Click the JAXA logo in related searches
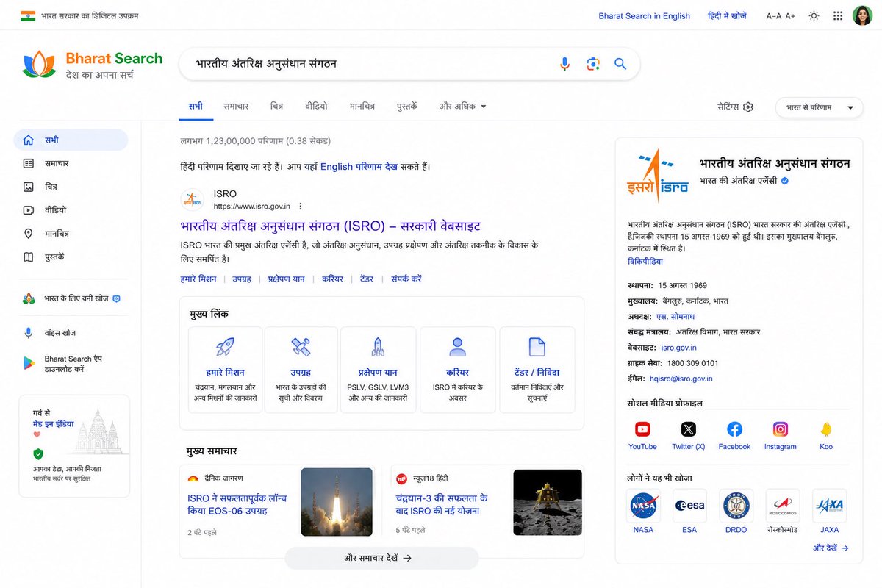 tap(830, 506)
